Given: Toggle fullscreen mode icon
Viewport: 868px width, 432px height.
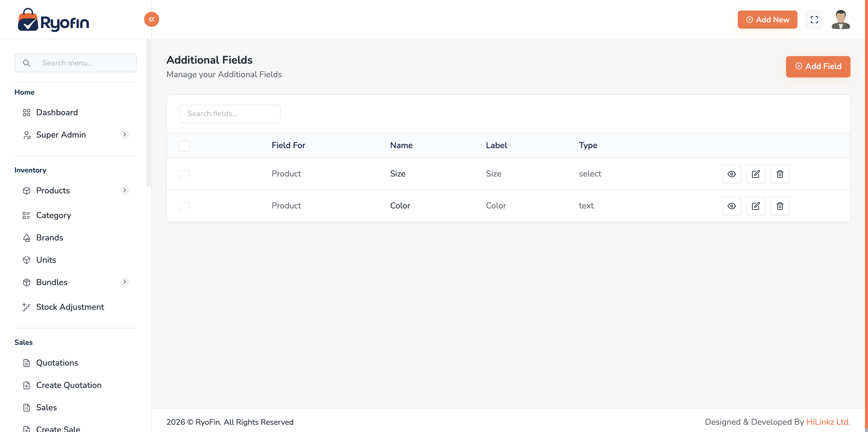Looking at the screenshot, I should [814, 20].
